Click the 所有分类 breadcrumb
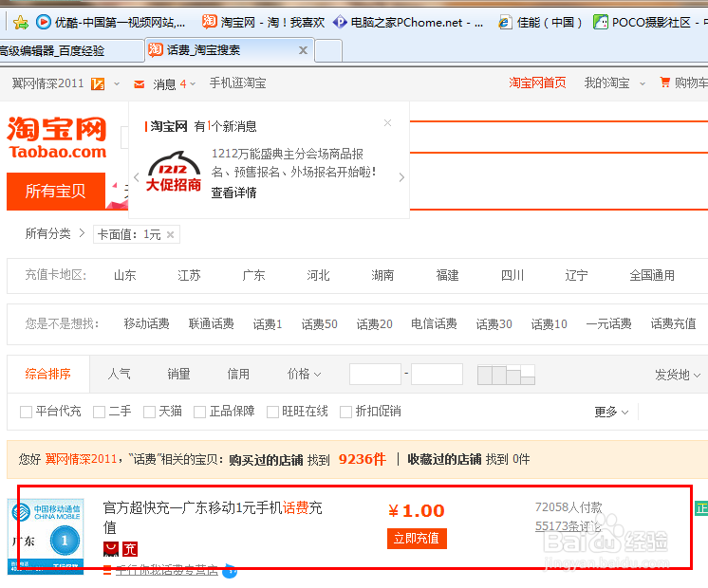This screenshot has height=588, width=708. pyautogui.click(x=47, y=233)
